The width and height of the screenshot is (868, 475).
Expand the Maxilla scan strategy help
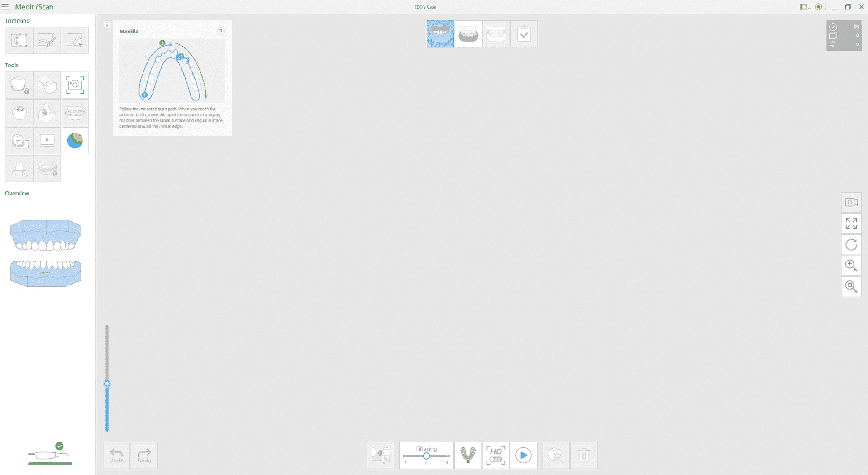(x=221, y=31)
